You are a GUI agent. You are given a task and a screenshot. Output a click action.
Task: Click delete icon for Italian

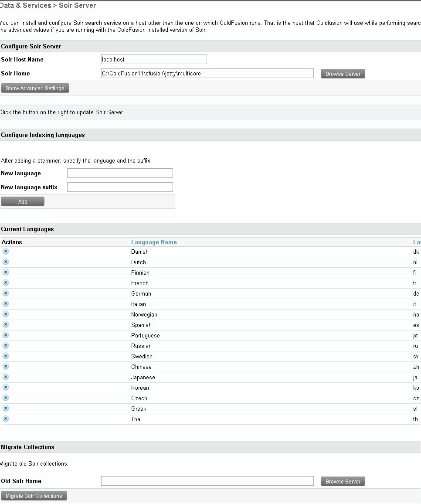pos(6,304)
